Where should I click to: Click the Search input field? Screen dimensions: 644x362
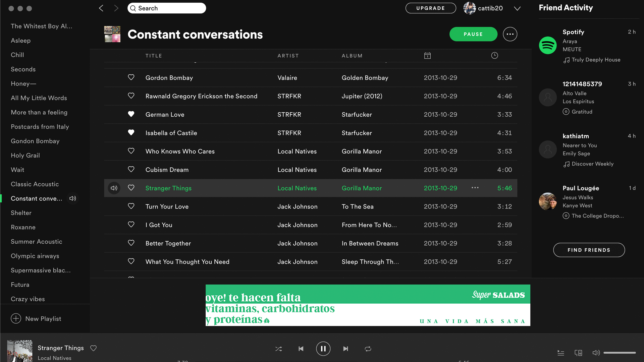click(167, 8)
